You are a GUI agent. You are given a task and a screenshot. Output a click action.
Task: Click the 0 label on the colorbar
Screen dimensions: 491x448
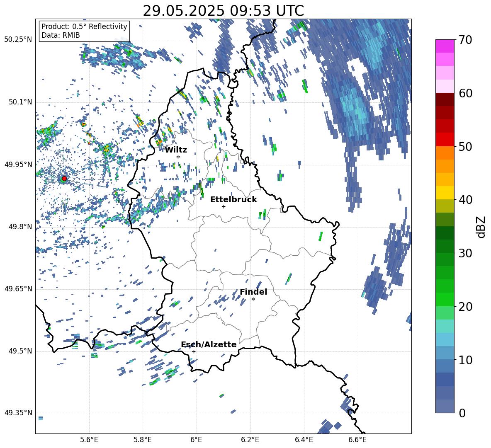(x=462, y=413)
